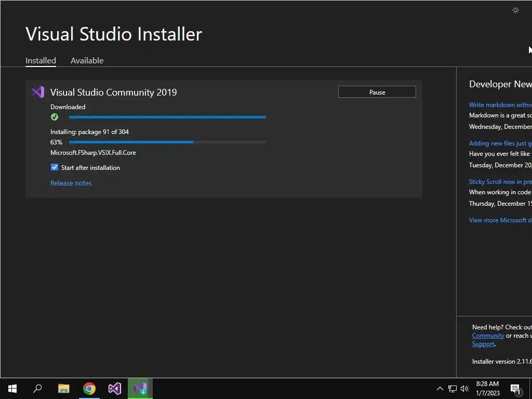This screenshot has width=532, height=399.
Task: Uncheck Start after installation checkbox
Action: [54, 167]
